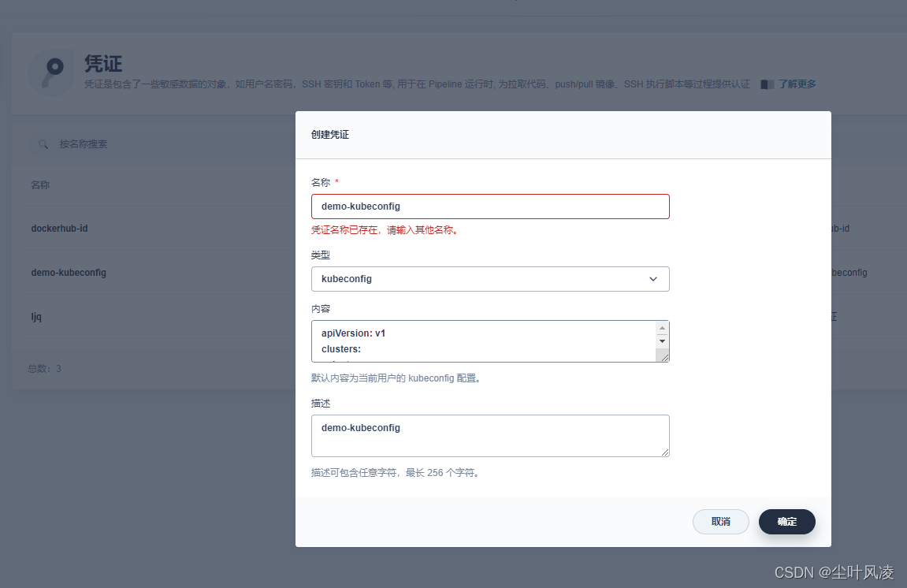Open the demo-kubeconfig credential in list
Screen dimensions: 907x588
(x=69, y=273)
